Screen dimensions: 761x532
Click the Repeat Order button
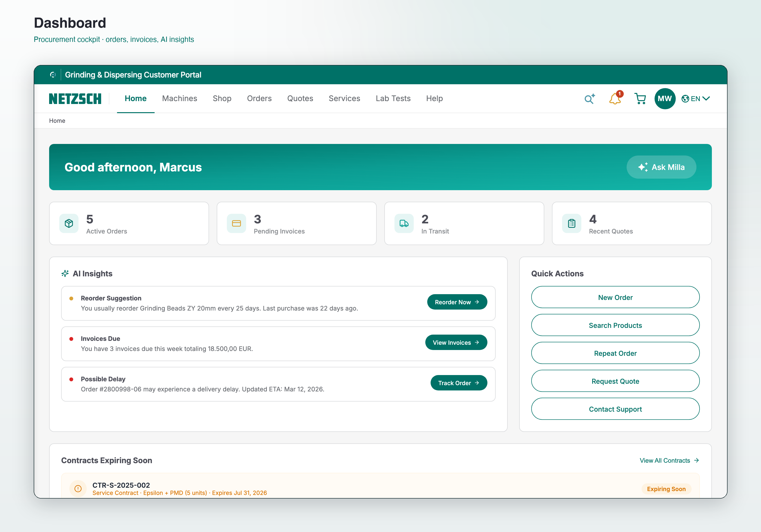click(615, 353)
